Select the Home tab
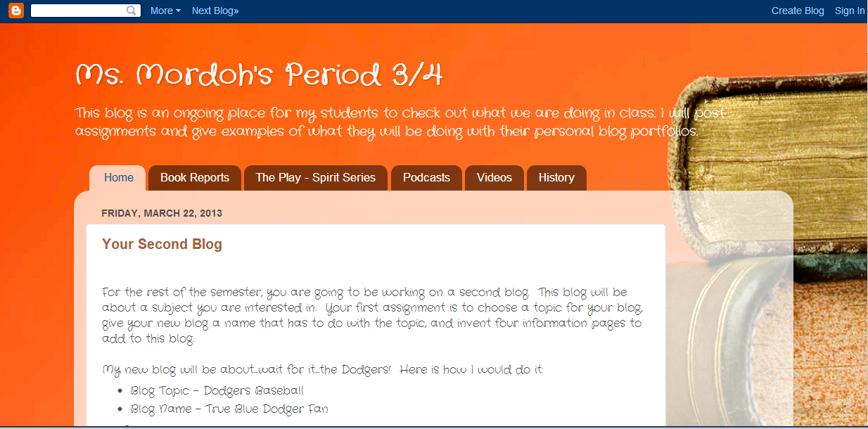 118,178
